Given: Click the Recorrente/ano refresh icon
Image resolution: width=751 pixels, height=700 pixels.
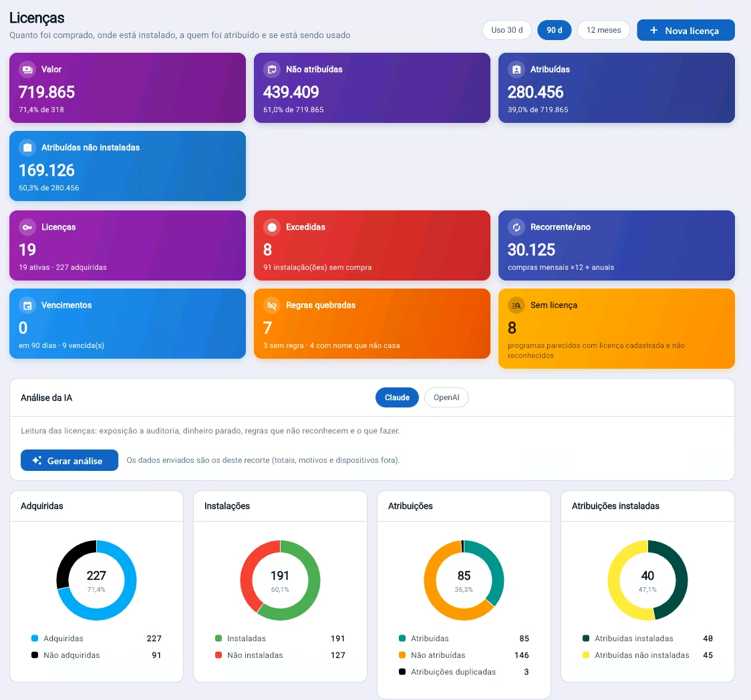Looking at the screenshot, I should (x=516, y=227).
